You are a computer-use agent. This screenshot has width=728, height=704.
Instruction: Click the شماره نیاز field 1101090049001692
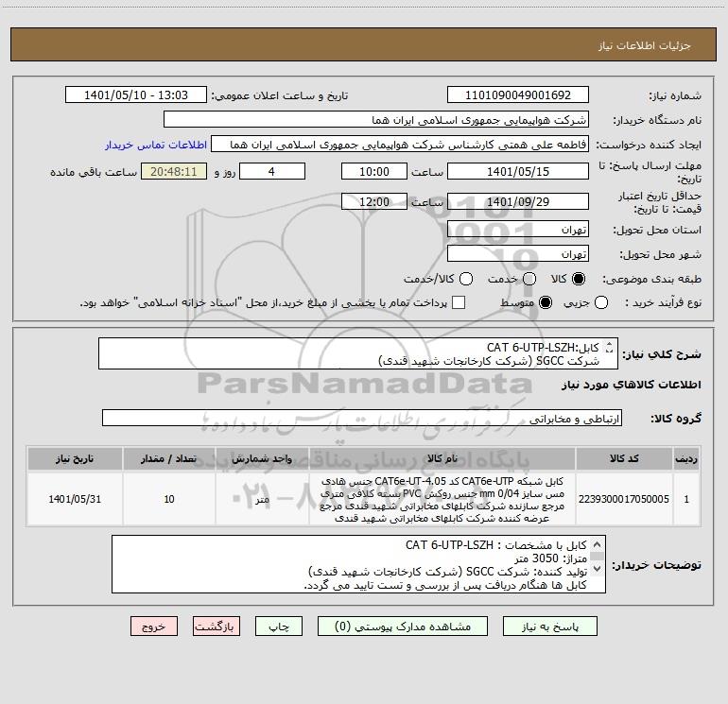tap(518, 95)
